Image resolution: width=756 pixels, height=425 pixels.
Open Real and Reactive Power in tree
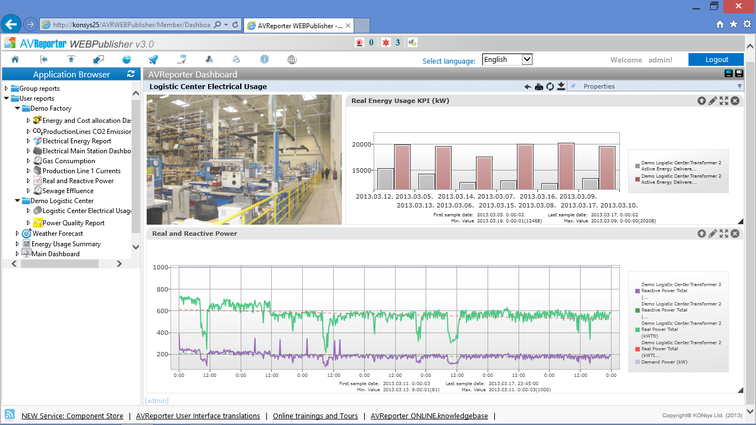pyautogui.click(x=78, y=181)
